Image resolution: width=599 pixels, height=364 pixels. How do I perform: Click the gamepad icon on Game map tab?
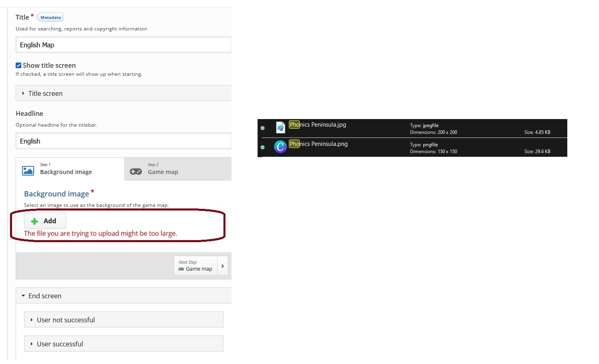[x=136, y=172]
